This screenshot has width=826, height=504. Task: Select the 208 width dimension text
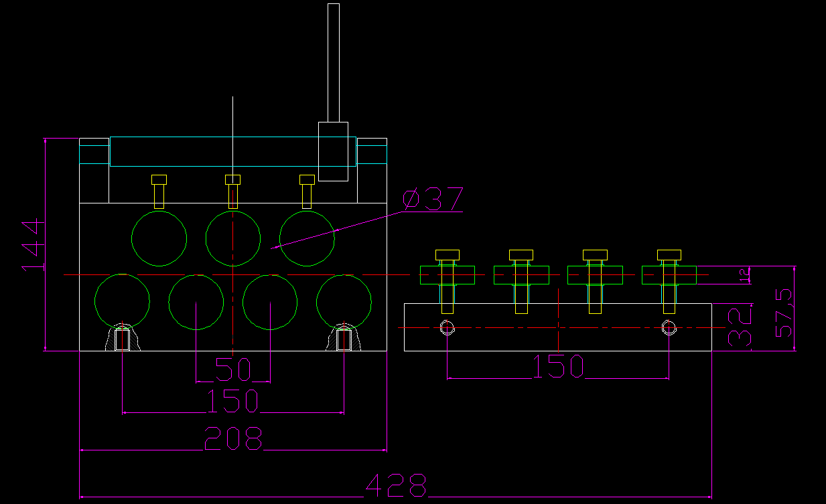click(233, 438)
